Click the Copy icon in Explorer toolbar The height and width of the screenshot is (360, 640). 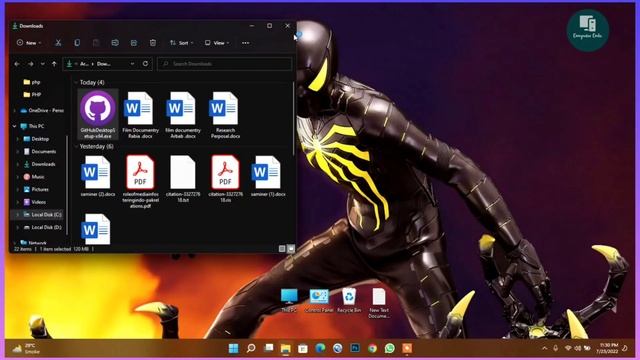(x=77, y=43)
